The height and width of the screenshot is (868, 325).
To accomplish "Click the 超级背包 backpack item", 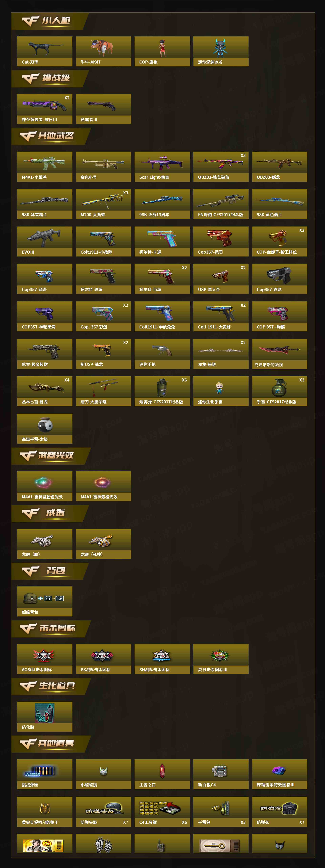I will (45, 602).
